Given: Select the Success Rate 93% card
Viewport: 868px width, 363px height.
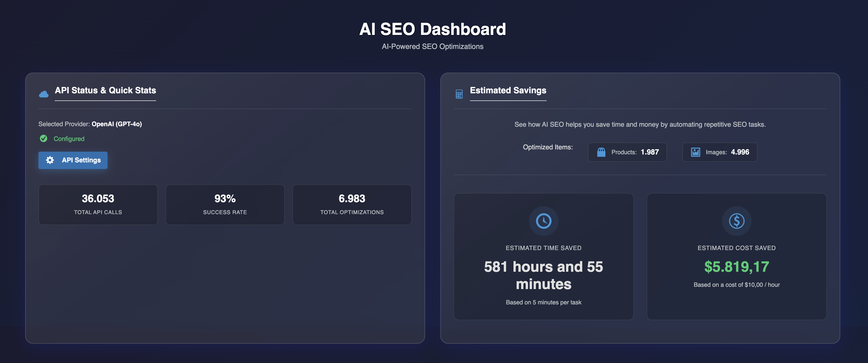Looking at the screenshot, I should coord(225,204).
